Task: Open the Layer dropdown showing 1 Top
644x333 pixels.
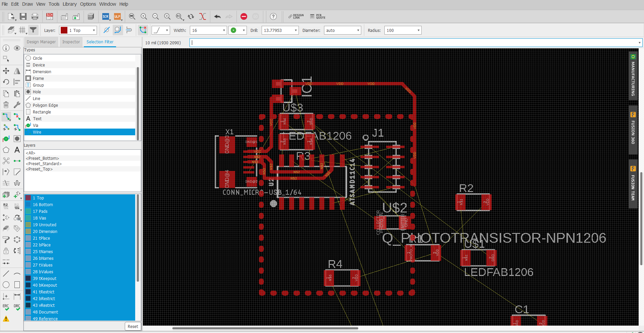Action: pyautogui.click(x=78, y=30)
